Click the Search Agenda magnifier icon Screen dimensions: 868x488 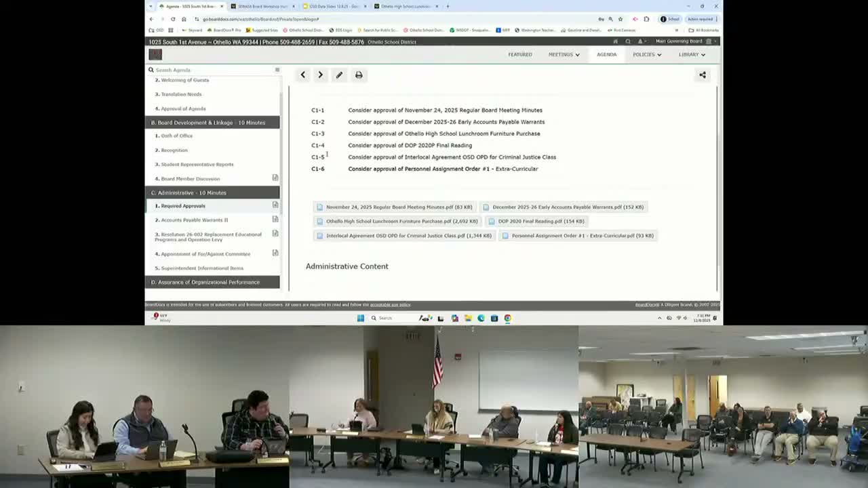[x=151, y=70]
